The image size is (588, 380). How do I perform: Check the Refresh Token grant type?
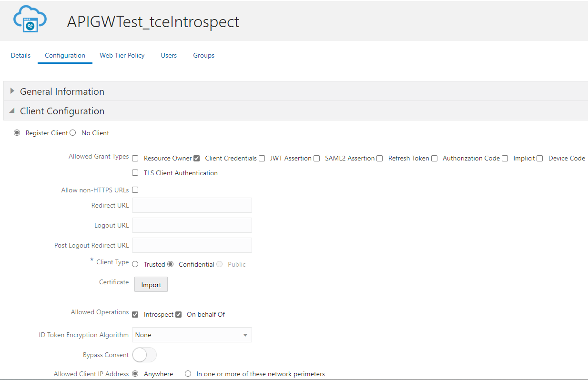[380, 159]
